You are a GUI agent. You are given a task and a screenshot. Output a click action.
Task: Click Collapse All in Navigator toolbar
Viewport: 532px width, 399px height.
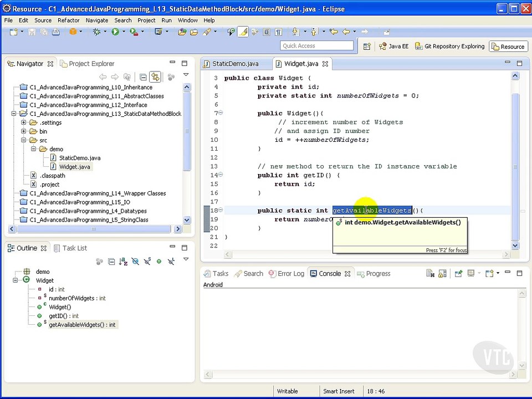143,77
